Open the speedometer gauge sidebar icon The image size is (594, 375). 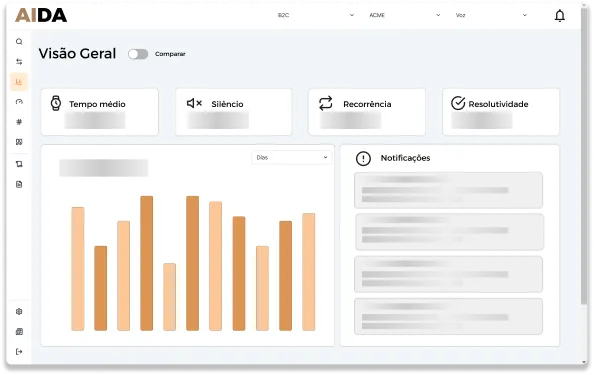tap(19, 102)
